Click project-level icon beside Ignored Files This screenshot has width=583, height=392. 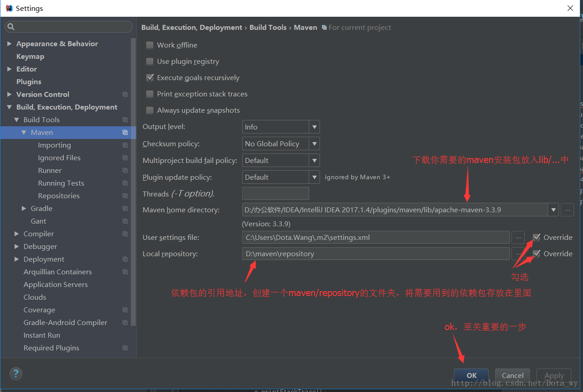(125, 158)
